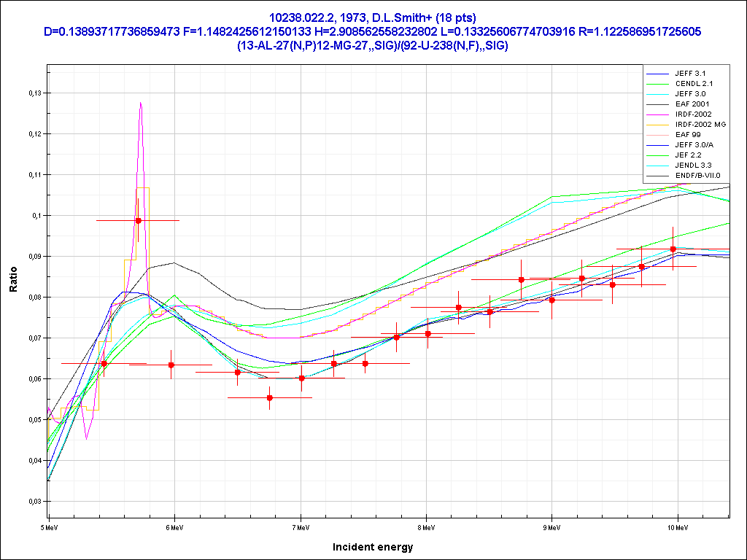The image size is (747, 560).
Task: Click magenta line swatch beside IRDF-2002
Action: tap(657, 114)
